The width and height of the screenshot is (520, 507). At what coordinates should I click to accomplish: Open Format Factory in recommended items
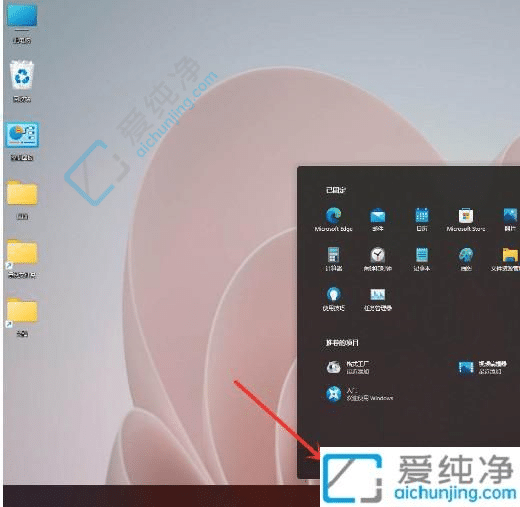(x=348, y=367)
